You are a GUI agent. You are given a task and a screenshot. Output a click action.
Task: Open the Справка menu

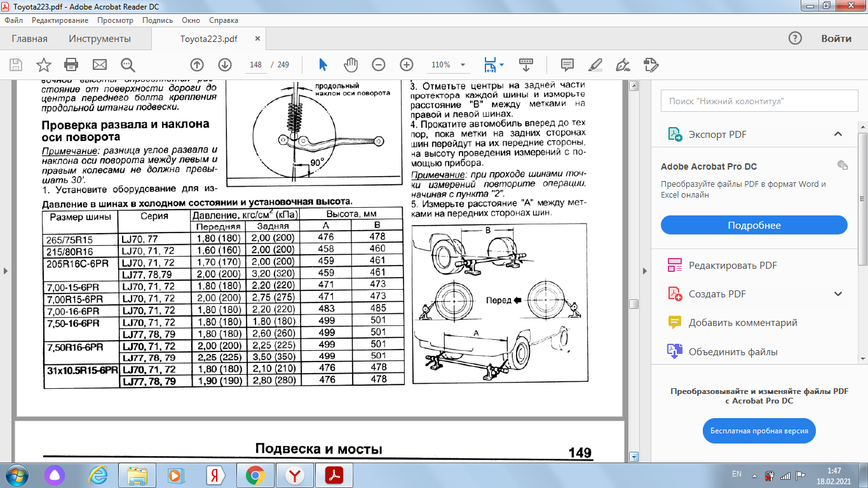click(224, 20)
